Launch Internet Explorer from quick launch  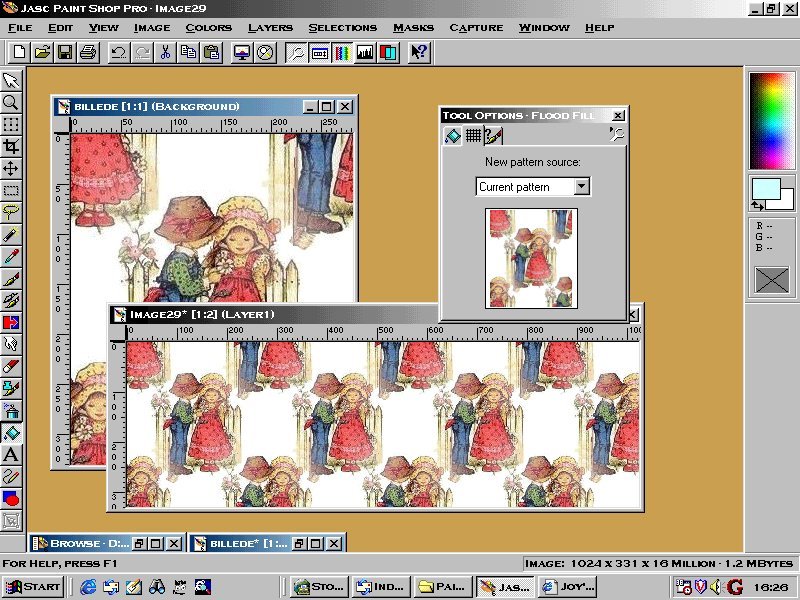[x=88, y=587]
